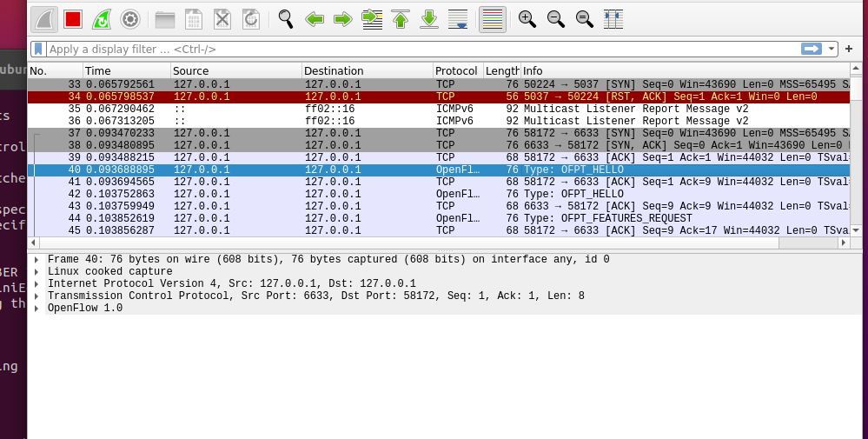Expand the Frame 40 details
Image resolution: width=868 pixels, height=439 pixels.
(36, 259)
